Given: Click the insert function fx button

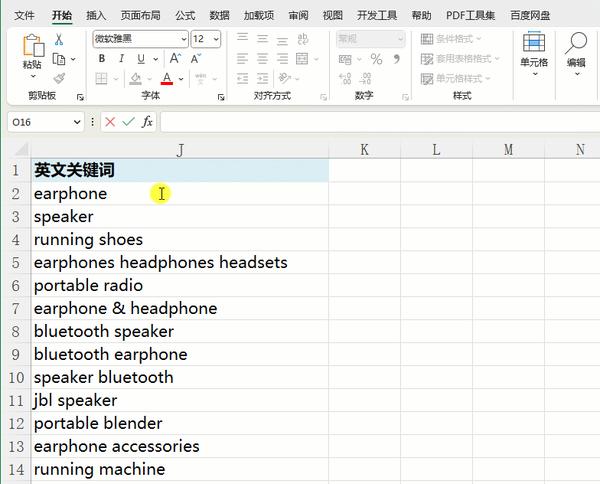Looking at the screenshot, I should click(x=147, y=122).
